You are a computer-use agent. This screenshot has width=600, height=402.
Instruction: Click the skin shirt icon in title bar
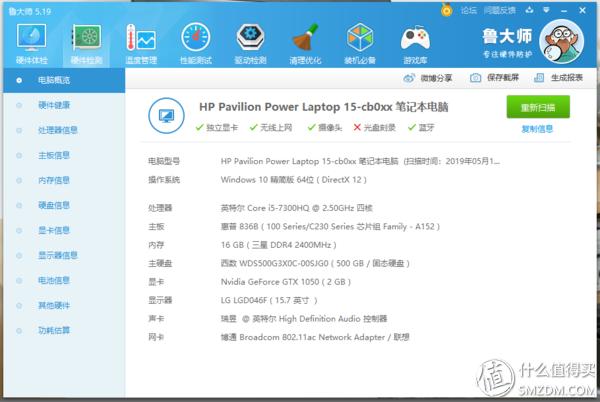coord(530,10)
